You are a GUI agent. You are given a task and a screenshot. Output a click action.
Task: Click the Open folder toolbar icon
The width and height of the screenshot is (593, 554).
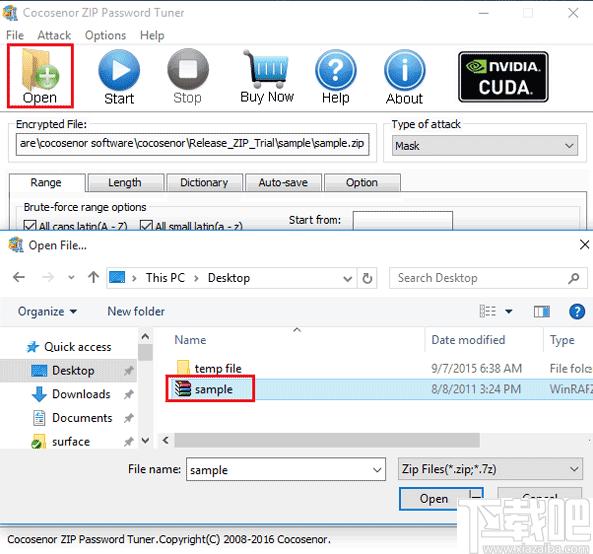40,76
